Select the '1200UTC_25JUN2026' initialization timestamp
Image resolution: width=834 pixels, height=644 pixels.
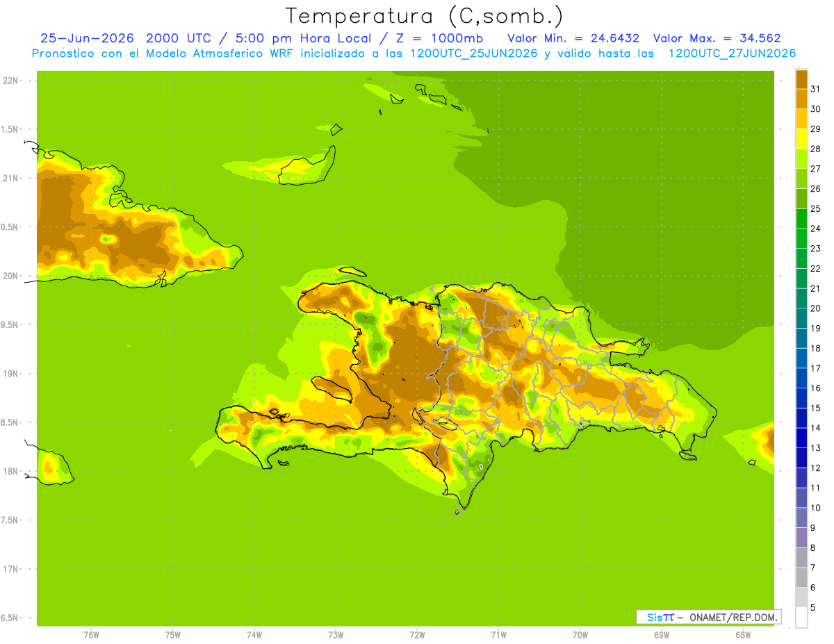pyautogui.click(x=476, y=53)
